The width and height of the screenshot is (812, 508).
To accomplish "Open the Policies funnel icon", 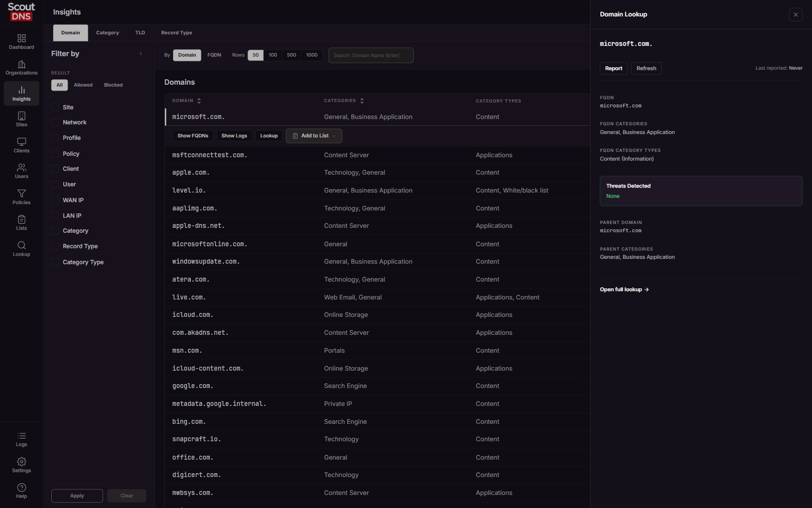I will [21, 197].
